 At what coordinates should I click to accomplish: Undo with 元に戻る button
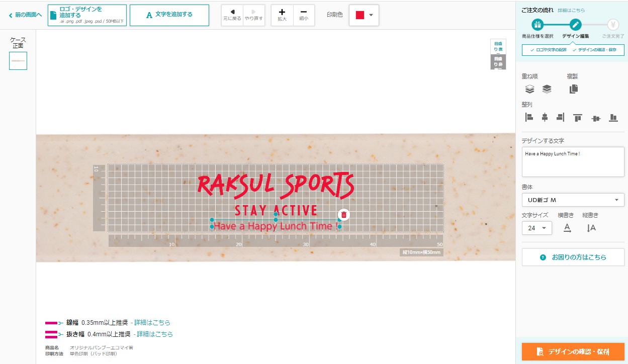[232, 15]
